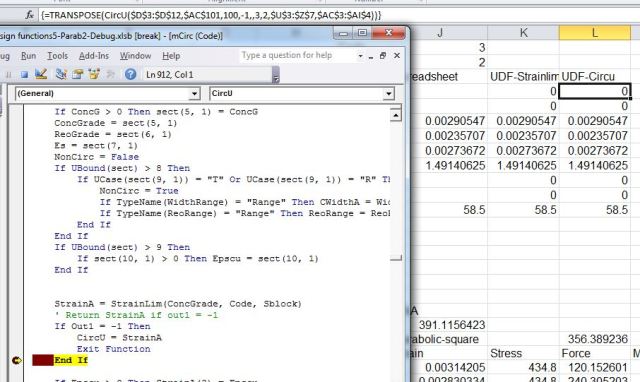Open the Project Explorer icon
Screen dimensions: 640x382
point(61,74)
